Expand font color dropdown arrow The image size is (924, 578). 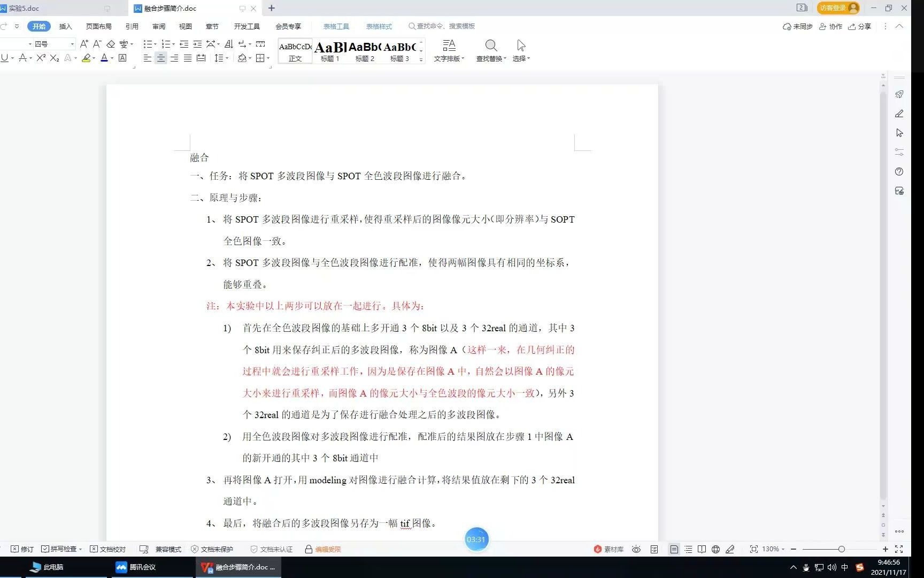112,58
